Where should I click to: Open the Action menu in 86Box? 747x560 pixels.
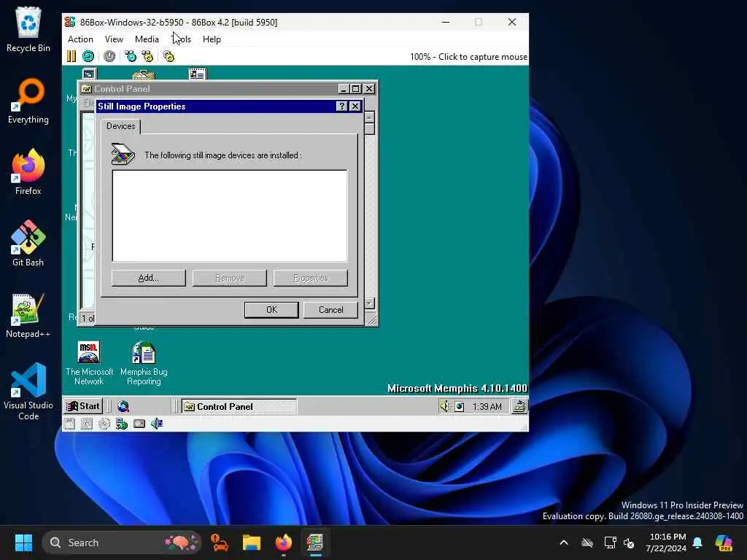(x=80, y=39)
